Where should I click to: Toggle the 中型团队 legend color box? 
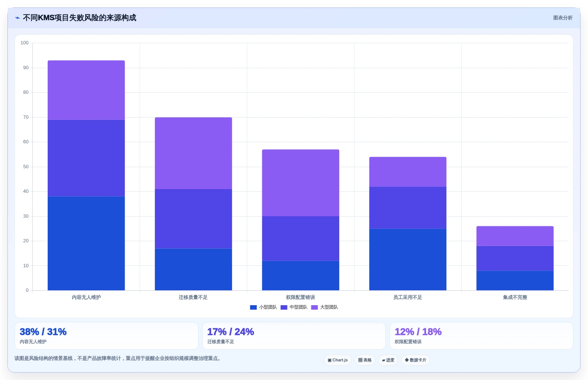[284, 307]
